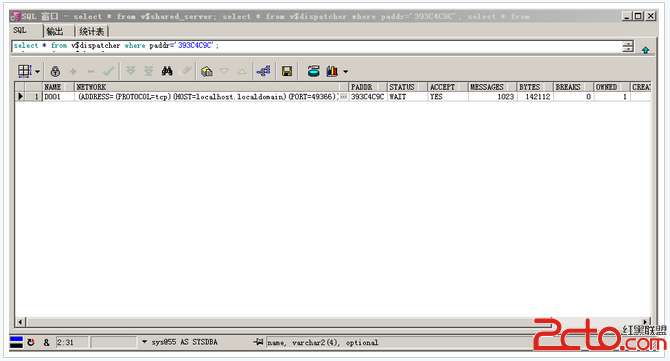670x361 pixels.
Task: Click the green up arrow beside editor
Action: [646, 50]
